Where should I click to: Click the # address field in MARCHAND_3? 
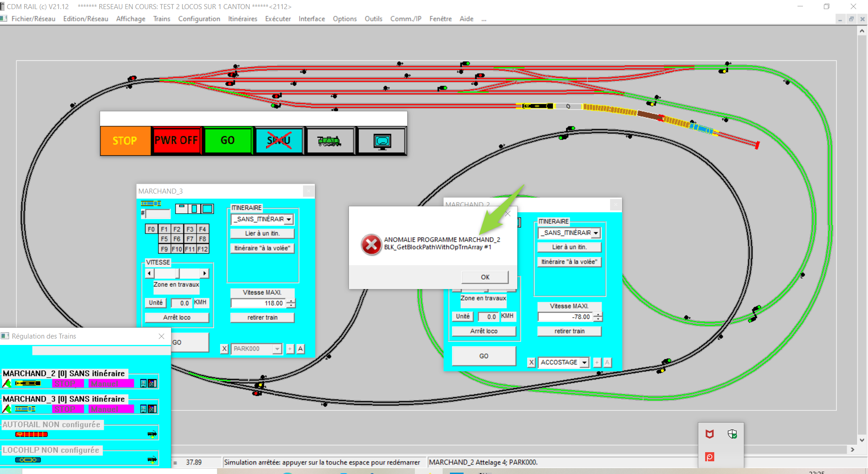point(158,214)
